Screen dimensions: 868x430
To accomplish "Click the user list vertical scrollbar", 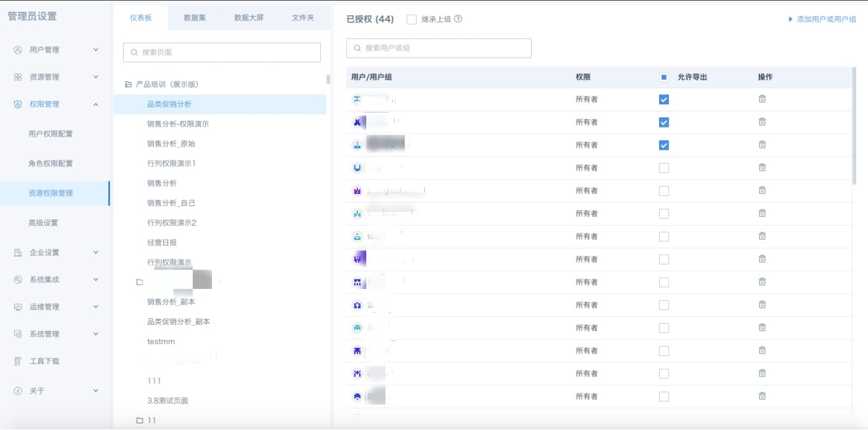I will point(855,124).
